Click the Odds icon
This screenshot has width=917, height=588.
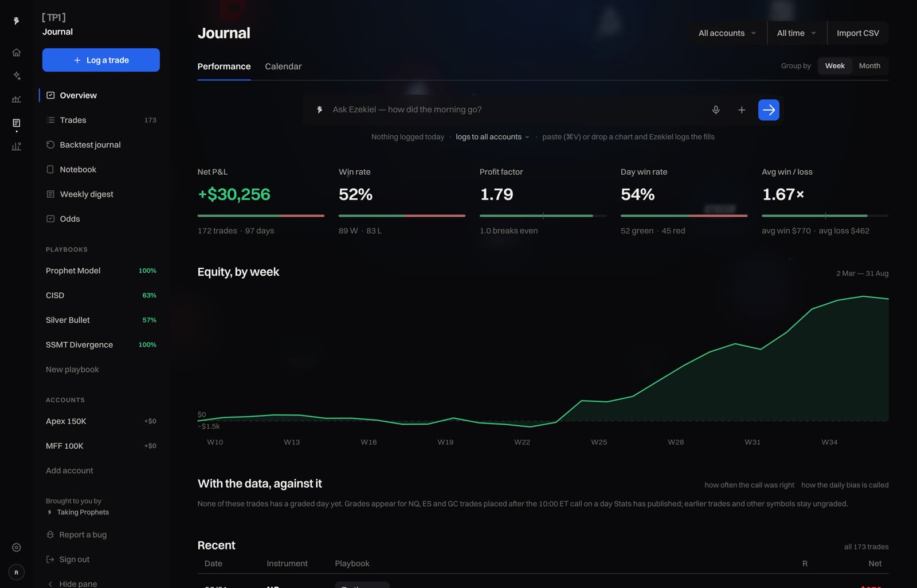tap(50, 218)
